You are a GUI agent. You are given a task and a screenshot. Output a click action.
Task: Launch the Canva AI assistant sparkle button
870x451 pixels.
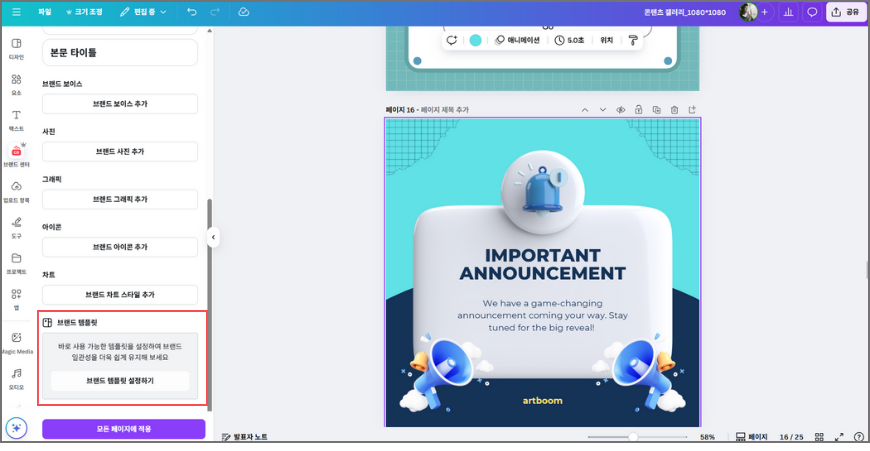coord(16,428)
